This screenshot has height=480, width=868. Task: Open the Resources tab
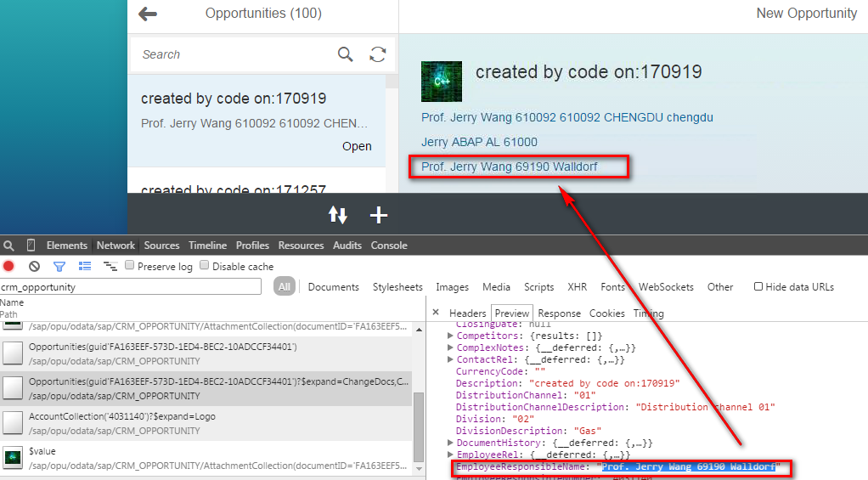[x=302, y=246]
